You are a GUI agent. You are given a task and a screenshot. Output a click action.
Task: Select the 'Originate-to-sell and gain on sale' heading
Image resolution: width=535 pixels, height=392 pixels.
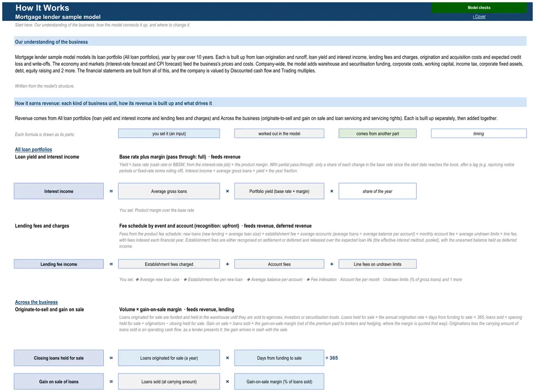point(49,309)
